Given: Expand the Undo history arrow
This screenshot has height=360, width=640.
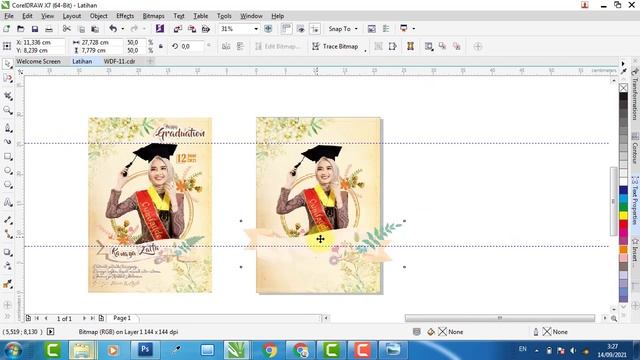Looking at the screenshot, I should (122, 29).
